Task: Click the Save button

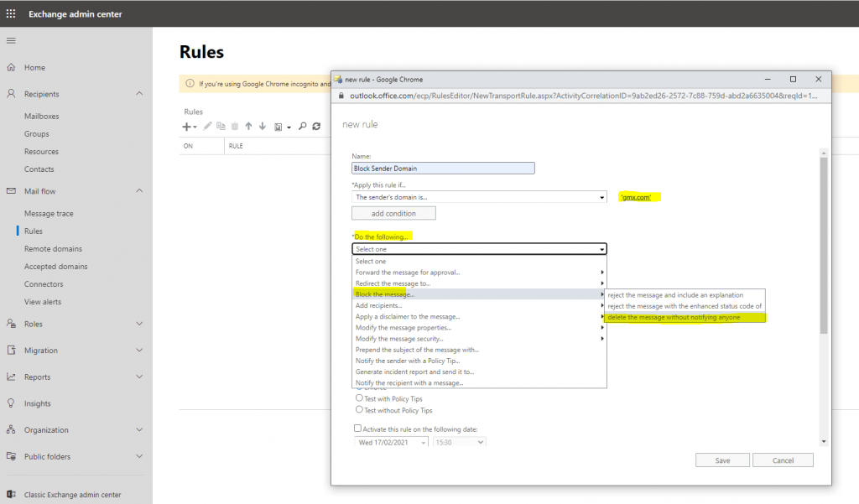Action: pyautogui.click(x=722, y=460)
